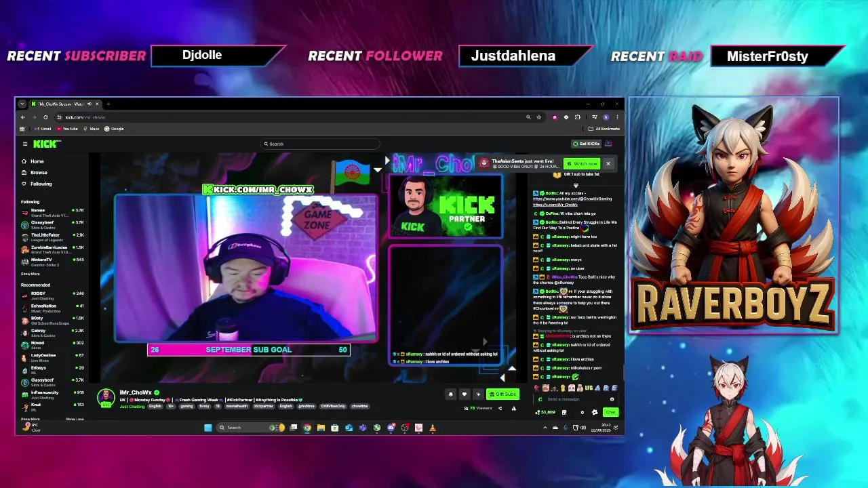Open Novad recommended channel
Image resolution: width=868 pixels, height=488 pixels.
click(52, 344)
